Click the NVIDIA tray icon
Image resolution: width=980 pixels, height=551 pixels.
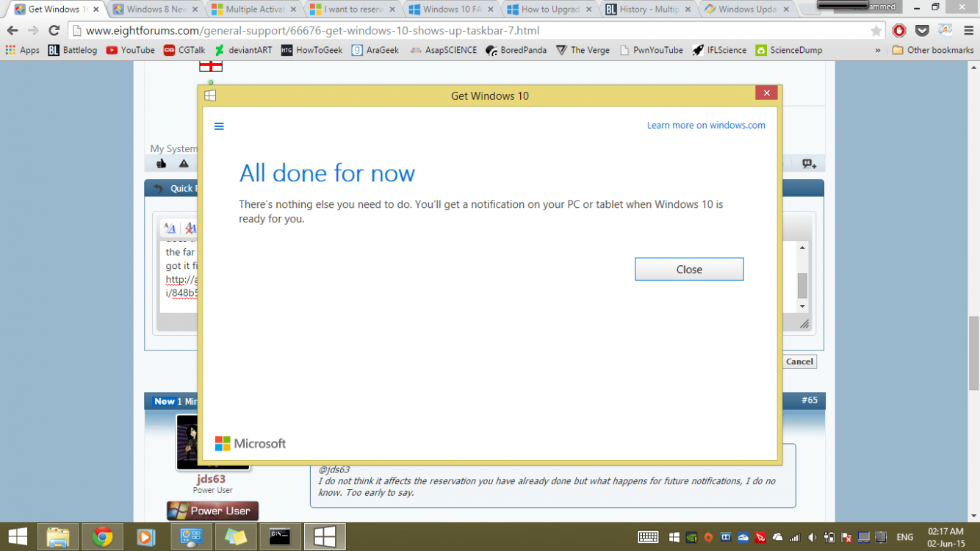(692, 538)
